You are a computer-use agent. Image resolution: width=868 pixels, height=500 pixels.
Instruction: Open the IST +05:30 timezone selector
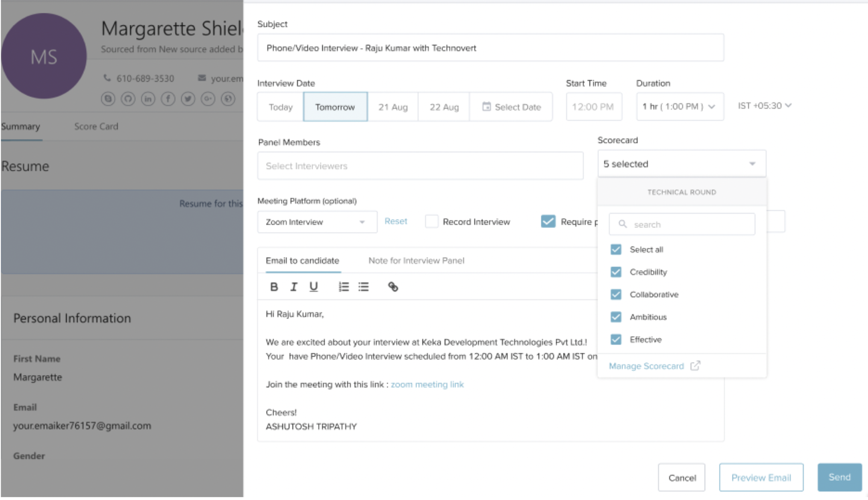(764, 106)
